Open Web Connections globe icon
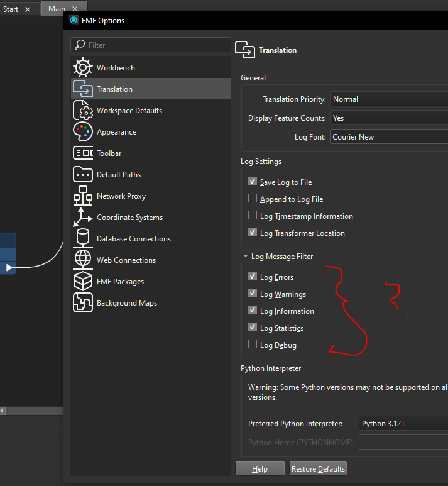This screenshot has width=448, height=486. [83, 260]
